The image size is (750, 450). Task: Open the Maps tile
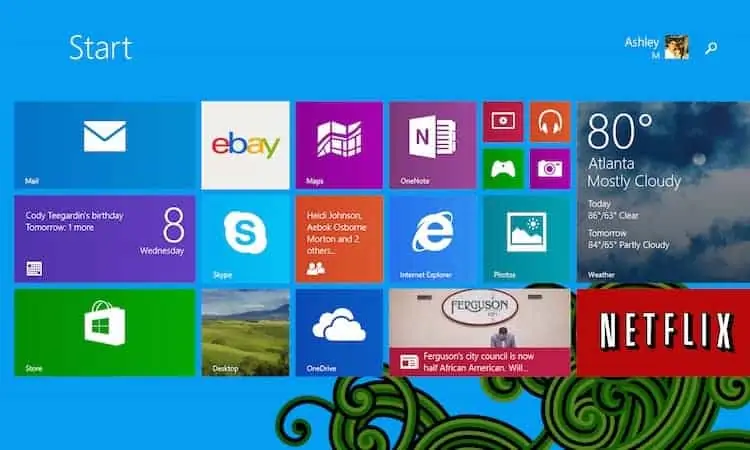click(x=339, y=145)
